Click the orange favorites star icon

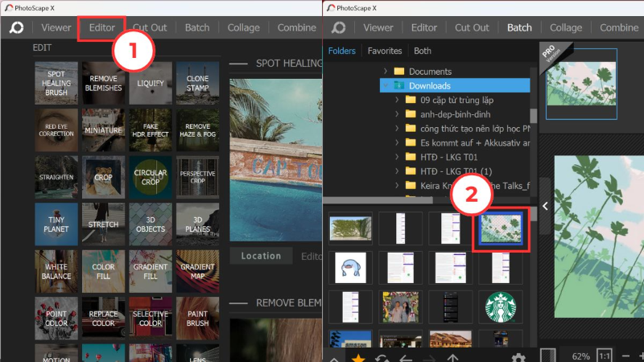(x=358, y=358)
